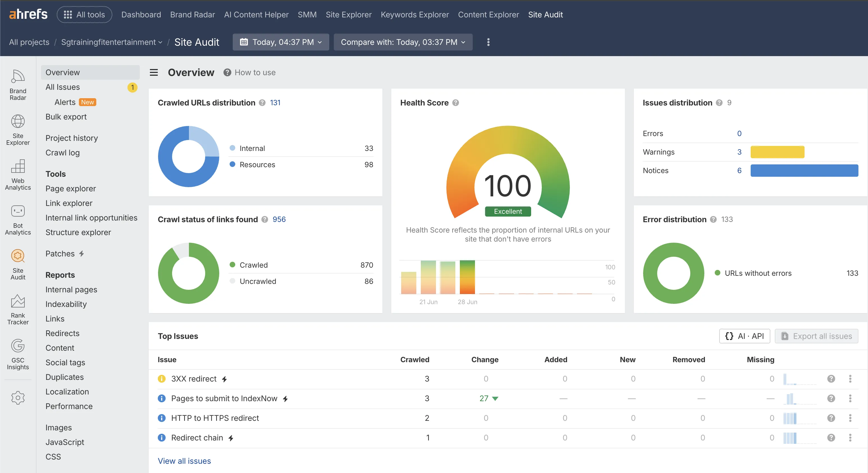Screen dimensions: 868x473
Task: Click the yellow Warnings bar
Action: (x=777, y=152)
